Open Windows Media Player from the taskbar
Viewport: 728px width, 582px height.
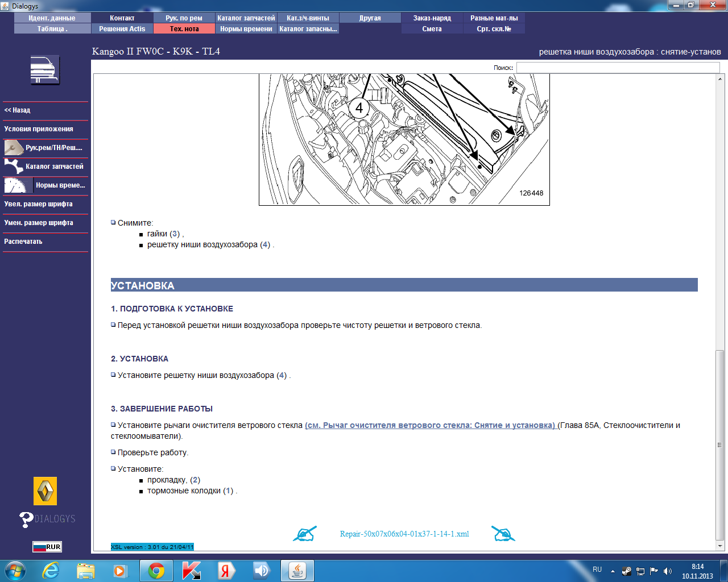point(120,571)
